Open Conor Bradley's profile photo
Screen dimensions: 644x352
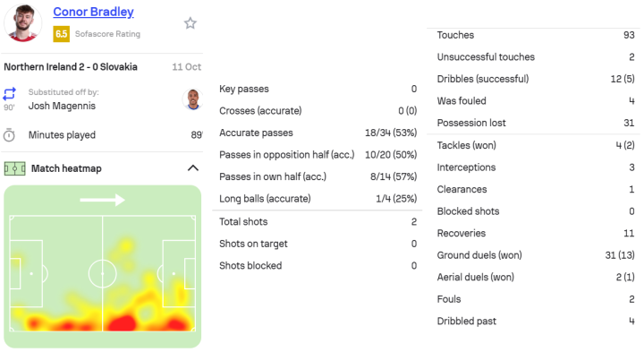22,23
